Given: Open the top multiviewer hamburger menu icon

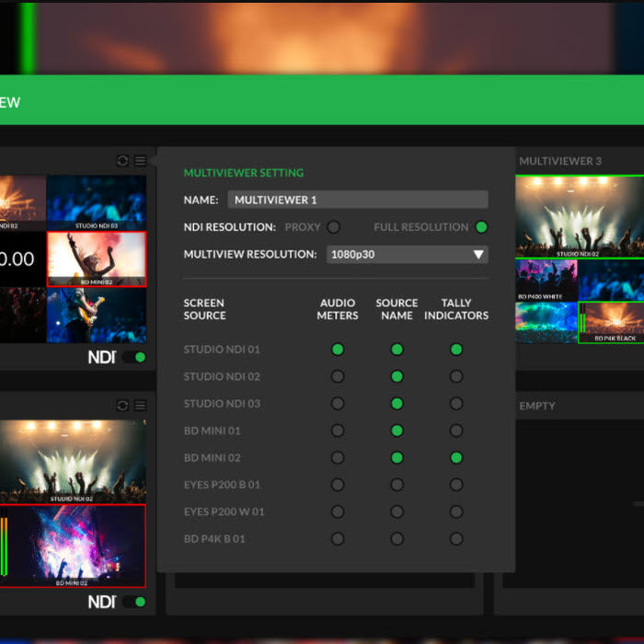Looking at the screenshot, I should [x=141, y=161].
